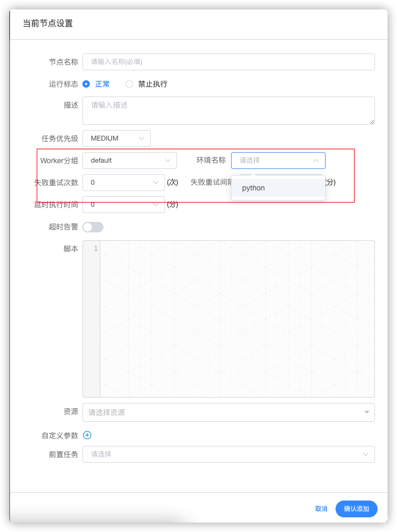Click the 确认添加 button
The height and width of the screenshot is (532, 397).
[356, 509]
